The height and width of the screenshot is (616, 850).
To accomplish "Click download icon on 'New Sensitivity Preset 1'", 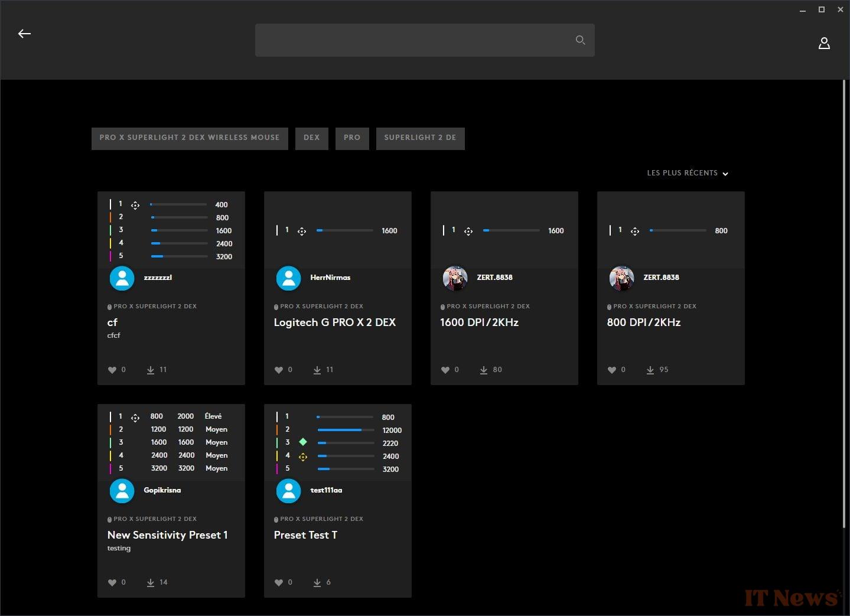I will click(151, 582).
